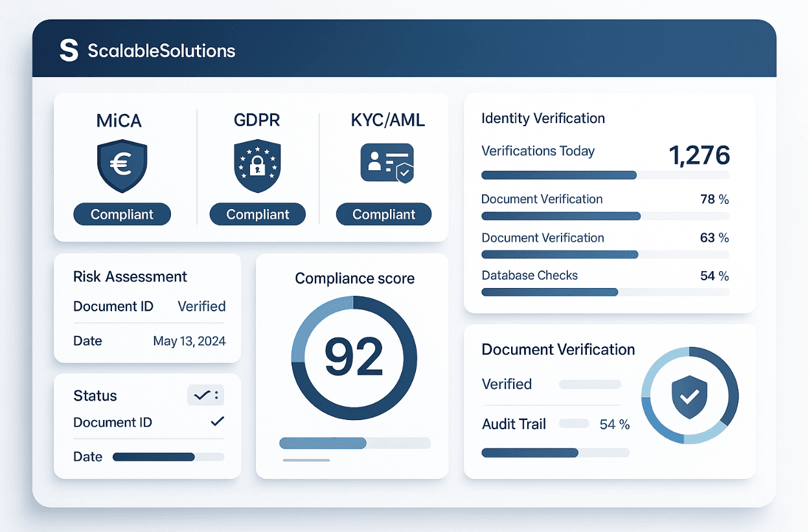Click the 54 % value beside Audit Trail

coord(615,425)
